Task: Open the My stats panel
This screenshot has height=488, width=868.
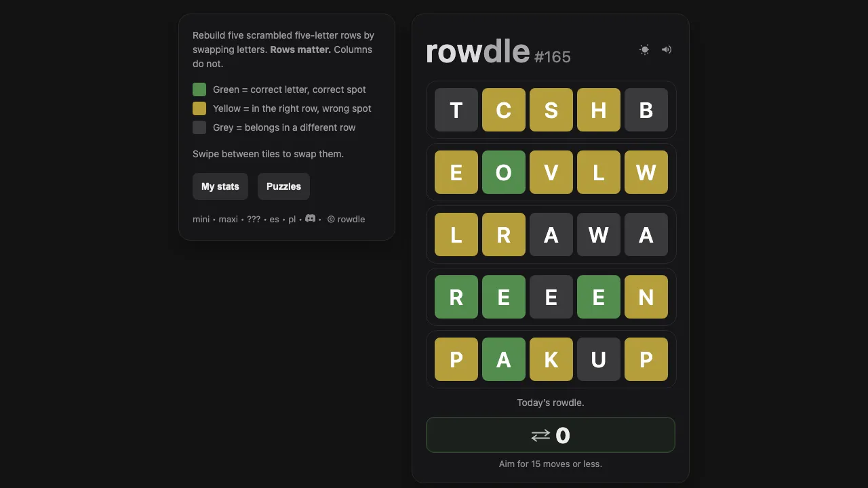Action: [x=220, y=186]
